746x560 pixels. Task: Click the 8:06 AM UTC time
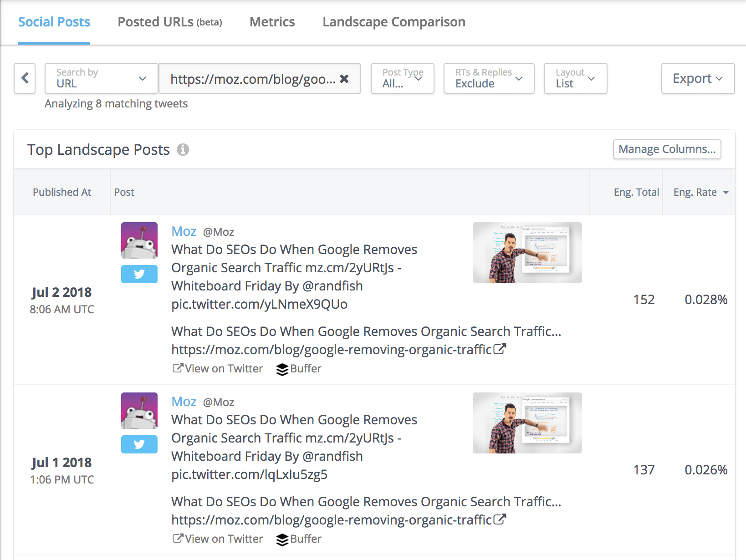[x=62, y=310]
